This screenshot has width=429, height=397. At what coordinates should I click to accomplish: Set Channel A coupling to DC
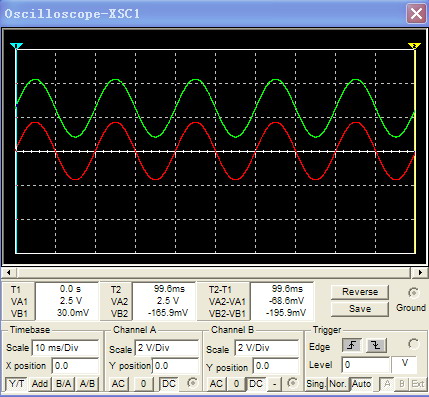point(168,384)
